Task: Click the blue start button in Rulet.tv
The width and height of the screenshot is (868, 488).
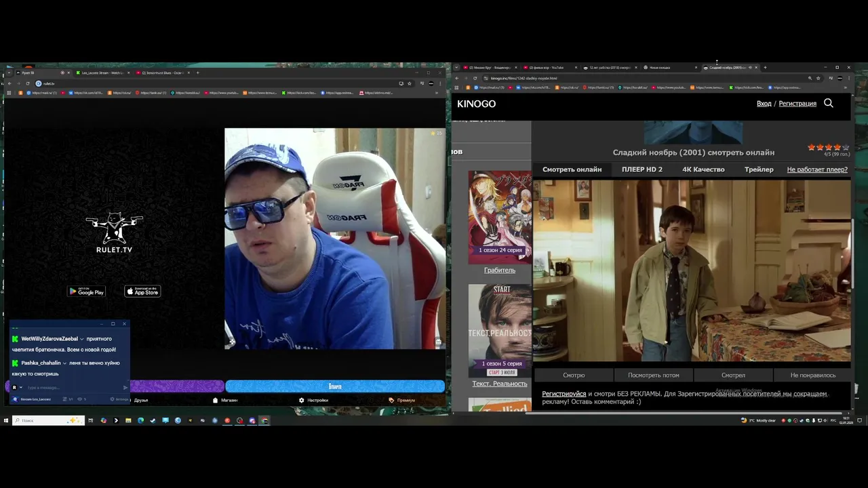Action: [335, 386]
